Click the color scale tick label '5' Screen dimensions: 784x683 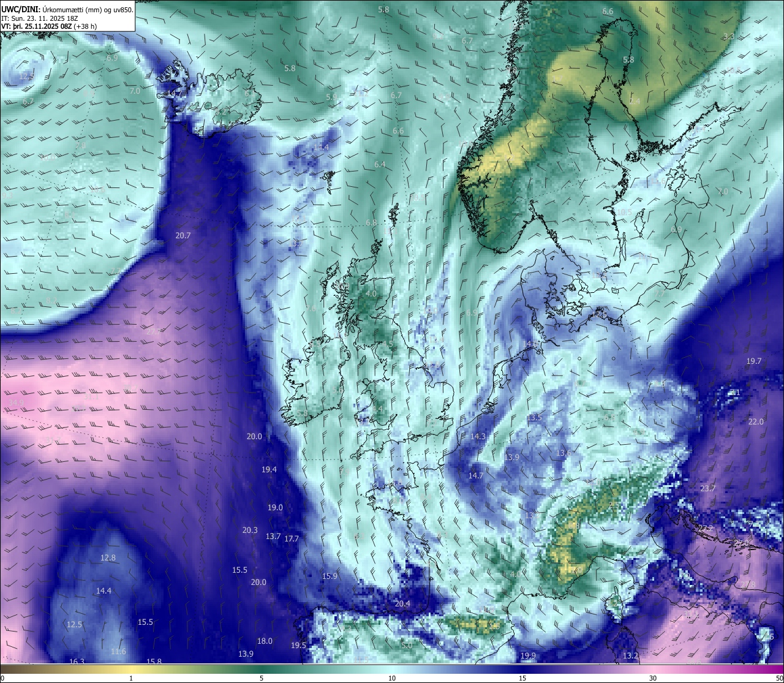[x=262, y=678]
